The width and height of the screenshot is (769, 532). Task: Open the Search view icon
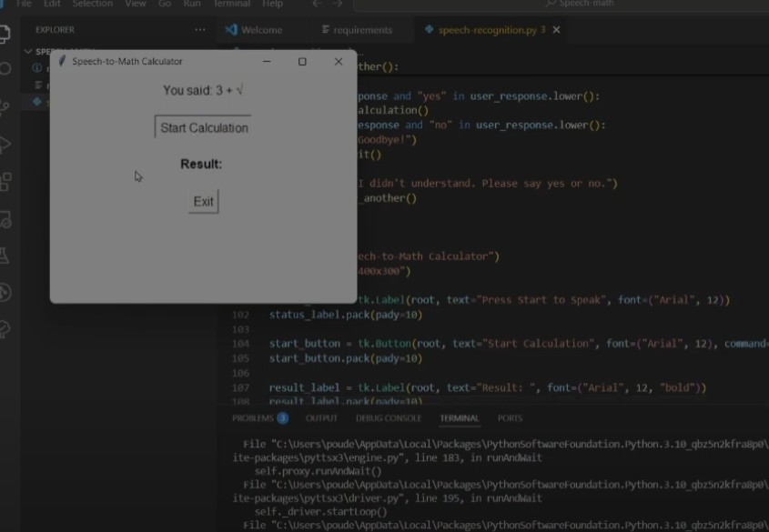(x=5, y=68)
